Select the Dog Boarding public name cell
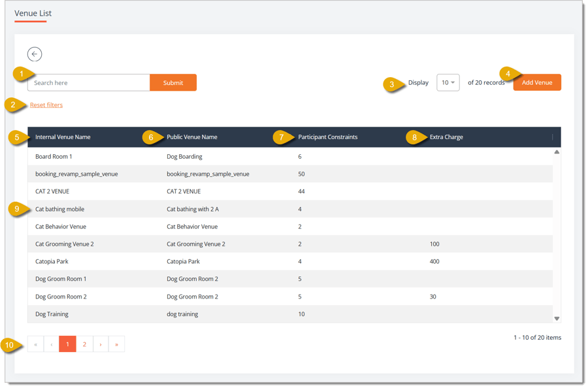 (186, 157)
